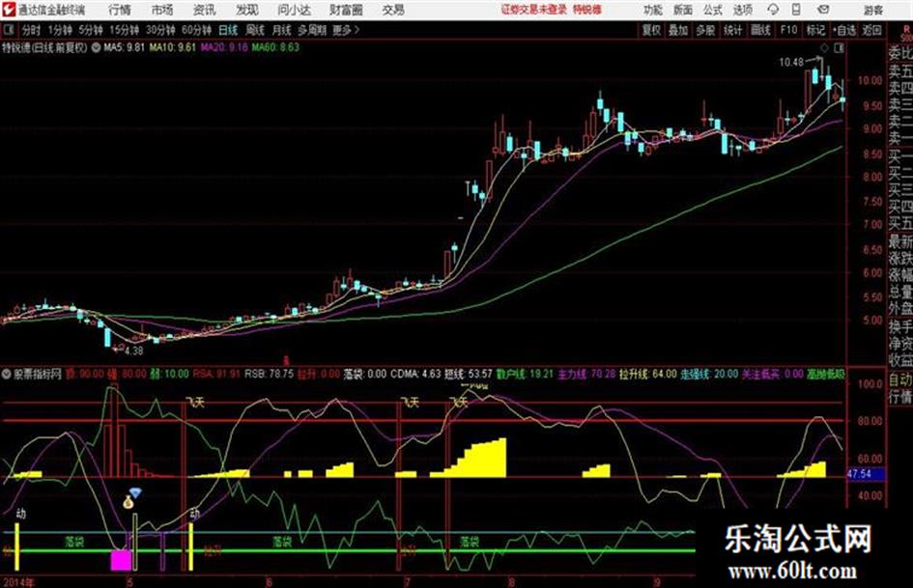This screenshot has width=913, height=588.
Task: Click the 股票指标网 indicator name
Action: 38,375
